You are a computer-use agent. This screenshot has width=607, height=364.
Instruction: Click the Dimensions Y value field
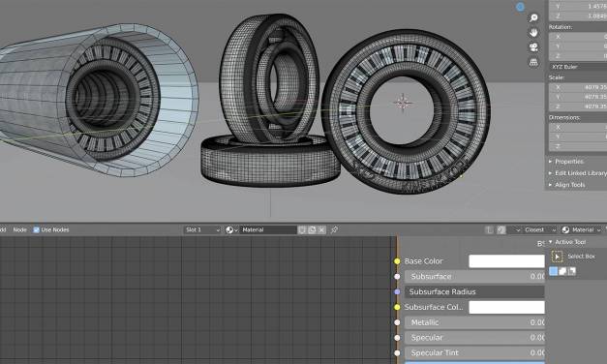(578, 136)
